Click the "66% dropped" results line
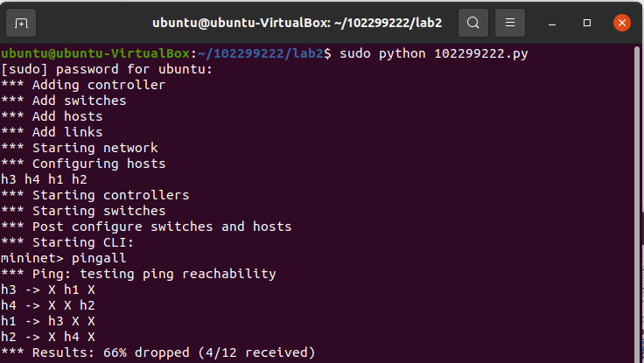The image size is (644, 363). pos(157,353)
